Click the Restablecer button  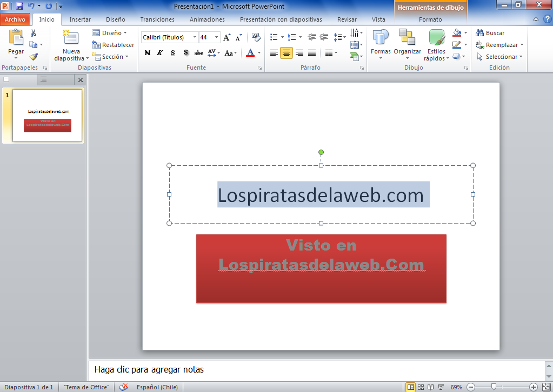[113, 45]
